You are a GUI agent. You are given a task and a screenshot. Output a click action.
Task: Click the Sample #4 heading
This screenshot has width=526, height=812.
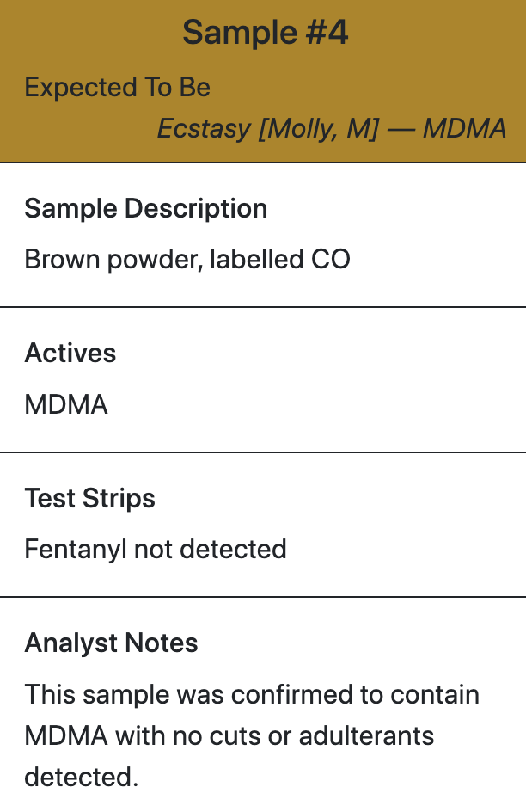click(265, 33)
